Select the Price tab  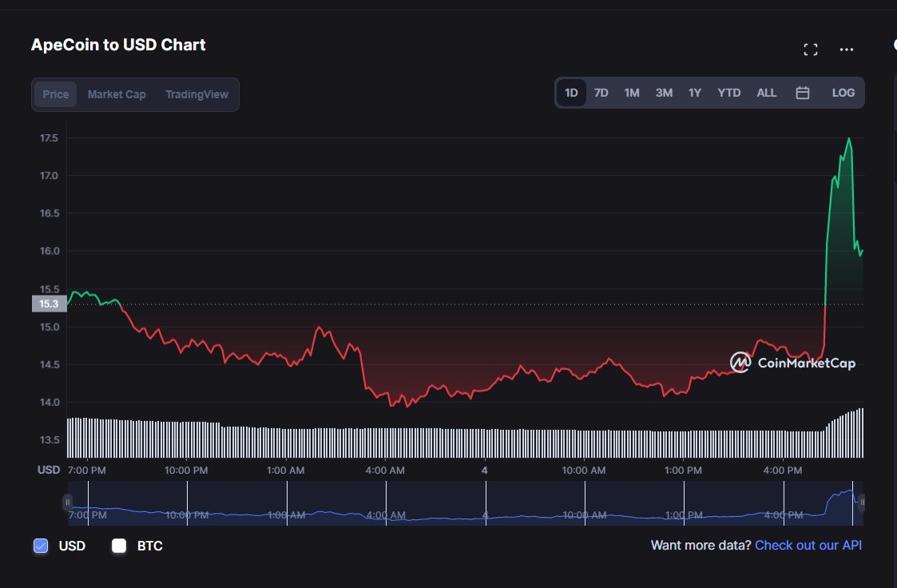[56, 94]
